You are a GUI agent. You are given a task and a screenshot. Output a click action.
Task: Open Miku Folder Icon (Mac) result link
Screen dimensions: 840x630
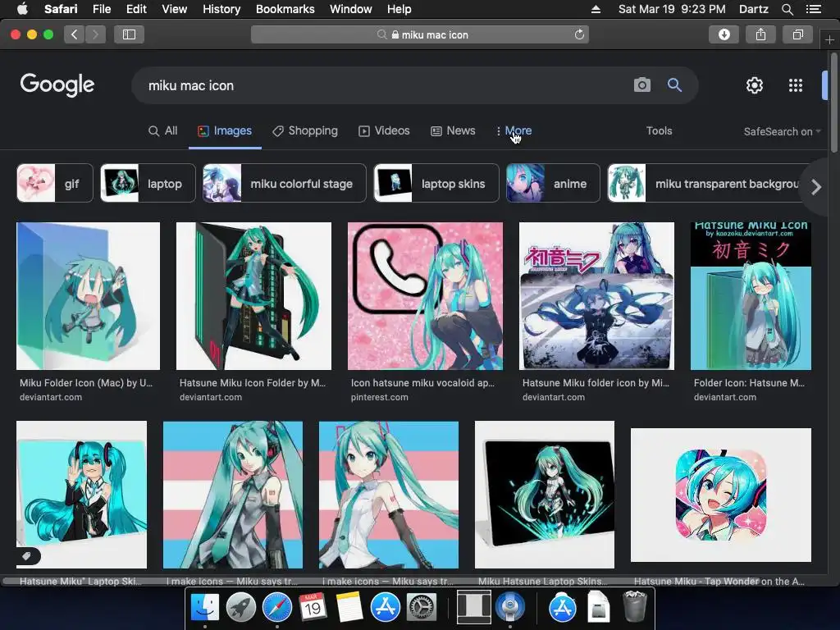tap(85, 383)
